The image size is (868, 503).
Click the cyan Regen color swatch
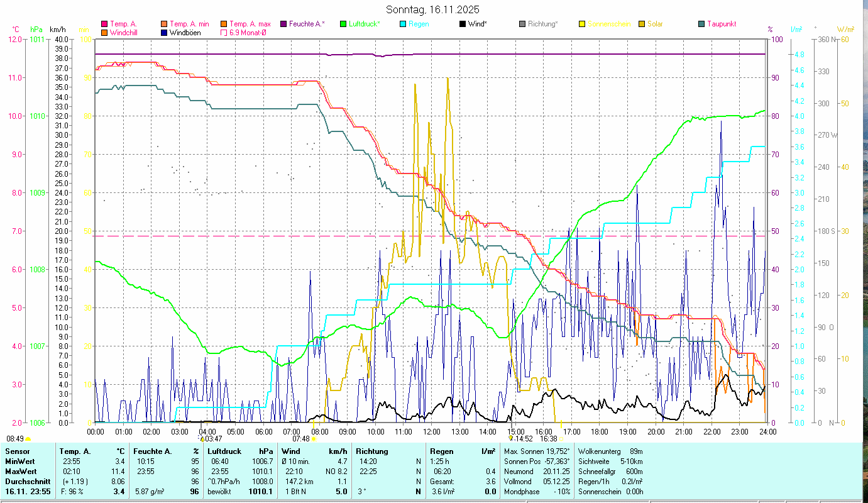(403, 25)
